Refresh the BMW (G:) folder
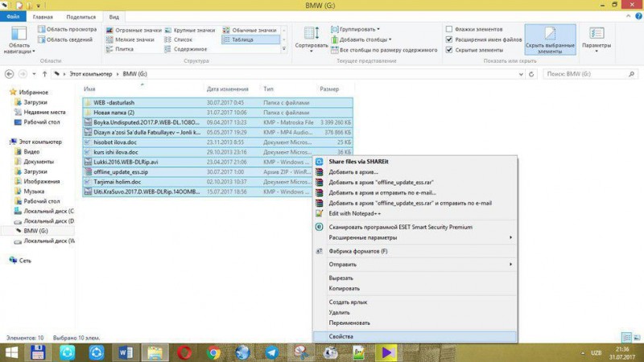This screenshot has width=644, height=362. pyautogui.click(x=531, y=74)
